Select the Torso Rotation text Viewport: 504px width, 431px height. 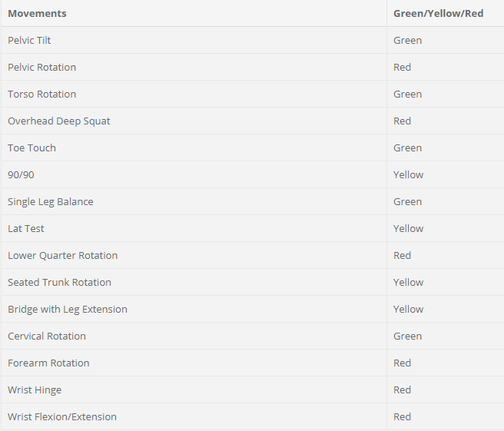click(41, 94)
